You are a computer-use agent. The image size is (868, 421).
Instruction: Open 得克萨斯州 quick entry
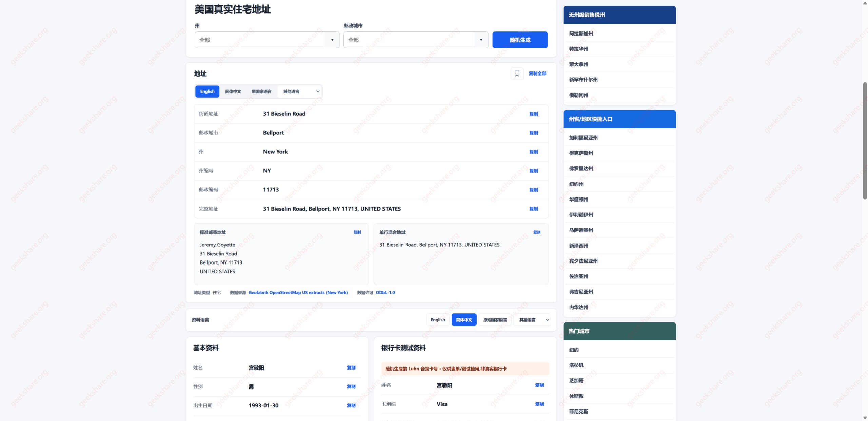pyautogui.click(x=581, y=153)
